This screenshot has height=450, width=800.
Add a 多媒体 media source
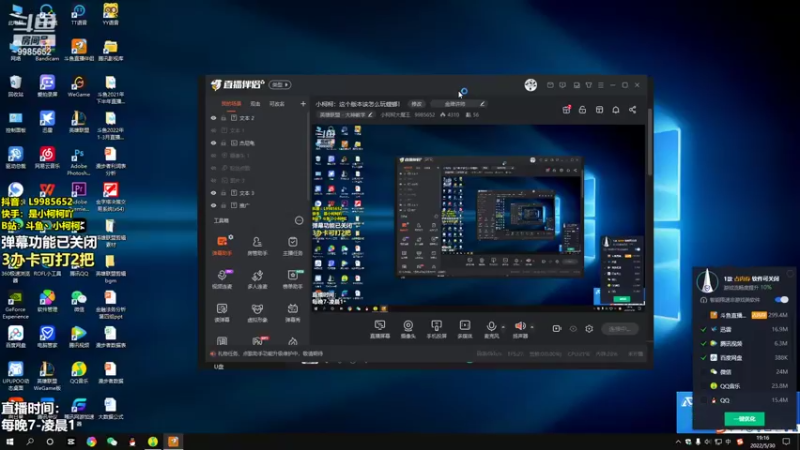pyautogui.click(x=464, y=329)
